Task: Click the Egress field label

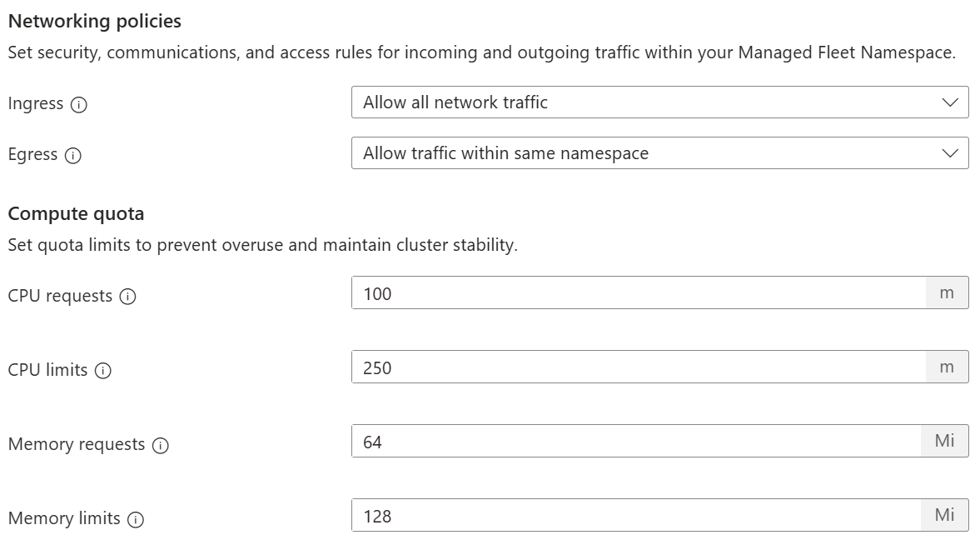Action: 33,155
